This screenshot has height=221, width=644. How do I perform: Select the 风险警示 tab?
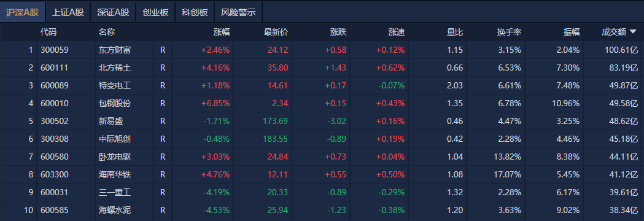238,12
